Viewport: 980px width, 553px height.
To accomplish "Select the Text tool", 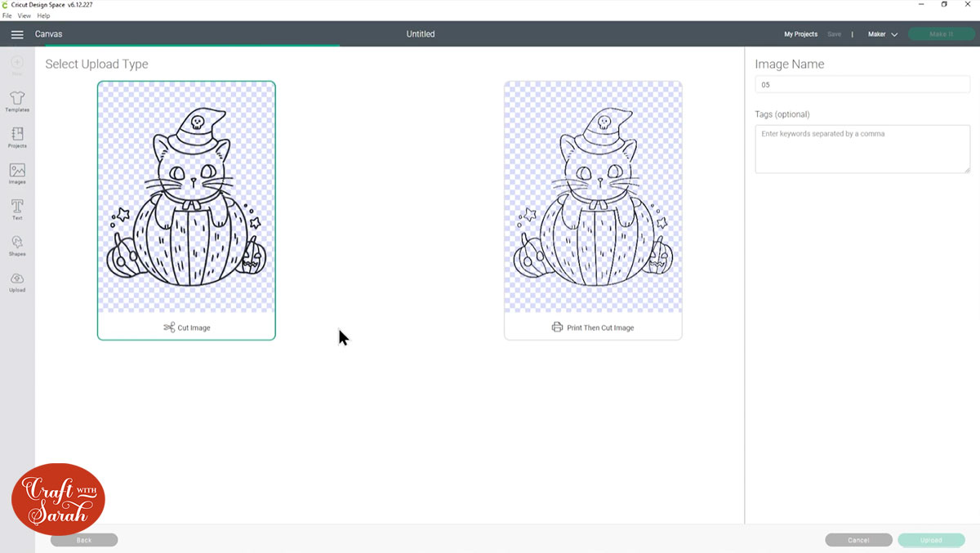I will click(x=17, y=209).
